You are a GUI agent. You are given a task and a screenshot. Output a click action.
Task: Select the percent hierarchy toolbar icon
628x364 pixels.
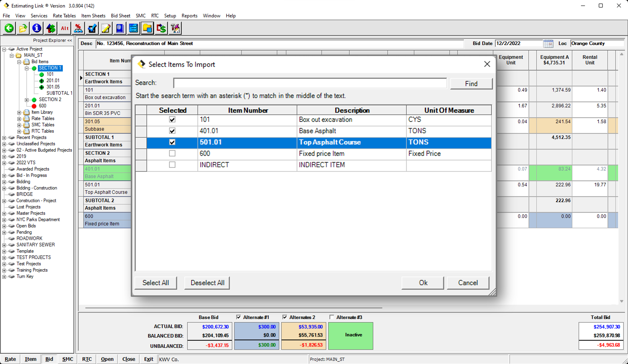(78, 28)
